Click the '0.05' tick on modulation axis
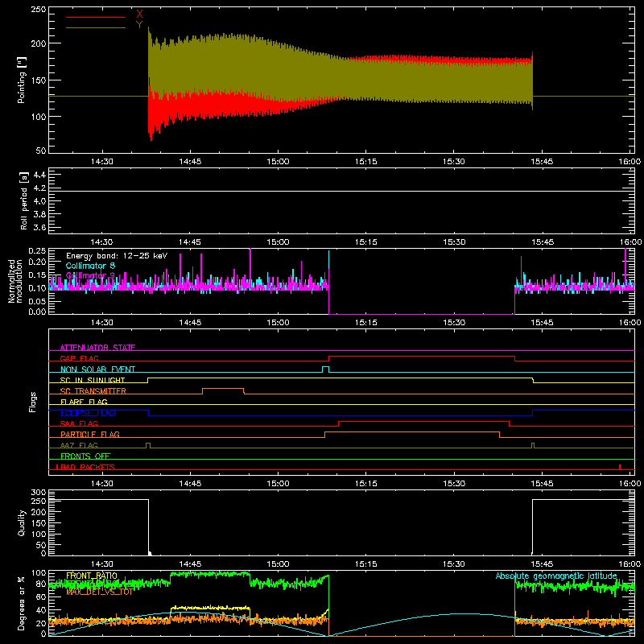644x644 pixels. pos(38,301)
